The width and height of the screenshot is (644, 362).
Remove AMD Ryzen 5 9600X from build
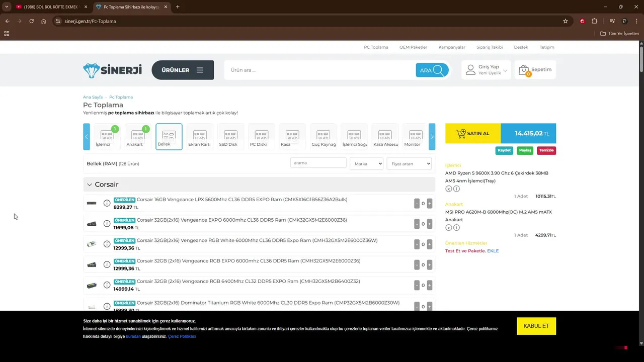pos(448,189)
